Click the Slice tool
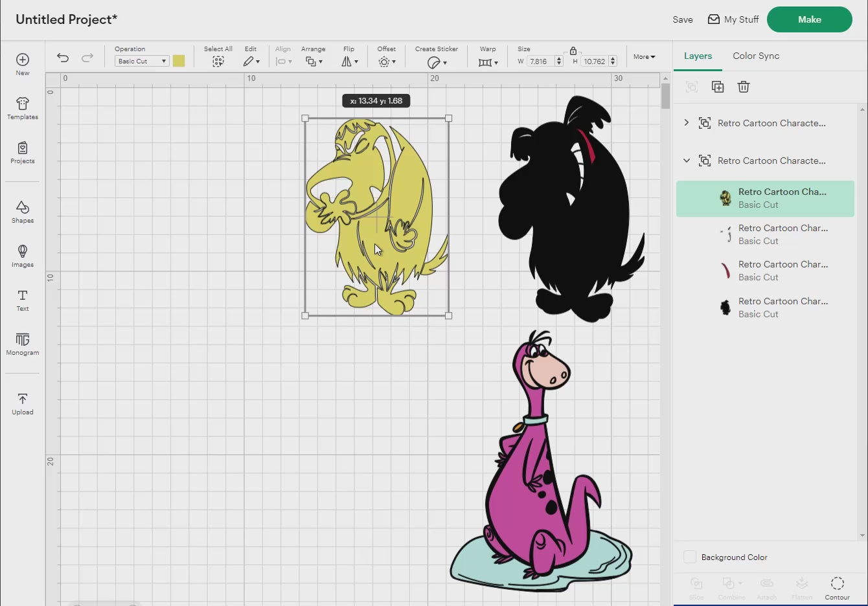The width and height of the screenshot is (868, 606). pos(696,588)
